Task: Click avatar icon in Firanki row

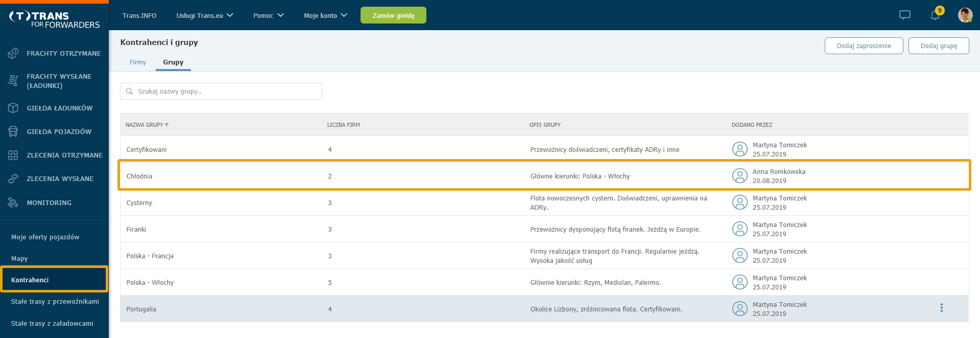Action: point(740,229)
